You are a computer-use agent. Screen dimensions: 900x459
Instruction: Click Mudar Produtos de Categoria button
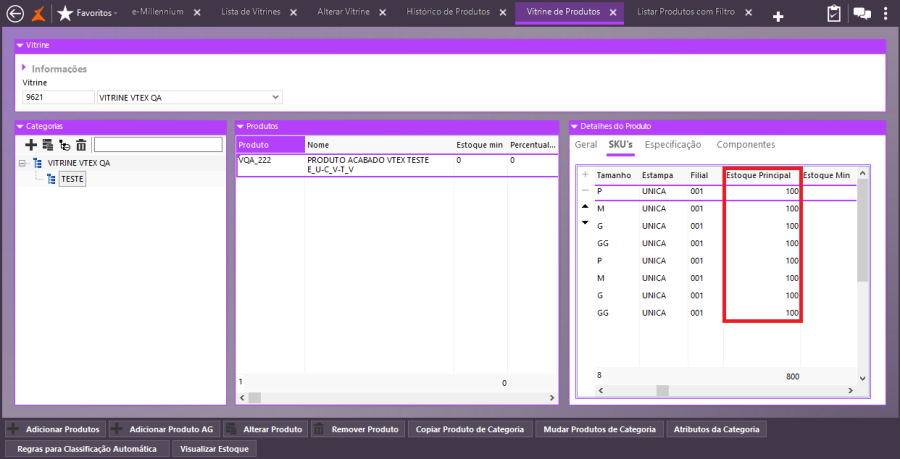click(599, 429)
